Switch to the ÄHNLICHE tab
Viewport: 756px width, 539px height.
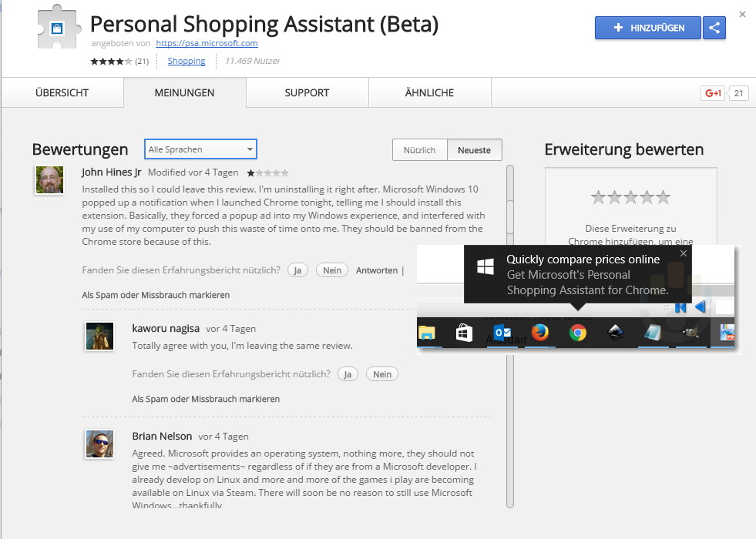(429, 93)
